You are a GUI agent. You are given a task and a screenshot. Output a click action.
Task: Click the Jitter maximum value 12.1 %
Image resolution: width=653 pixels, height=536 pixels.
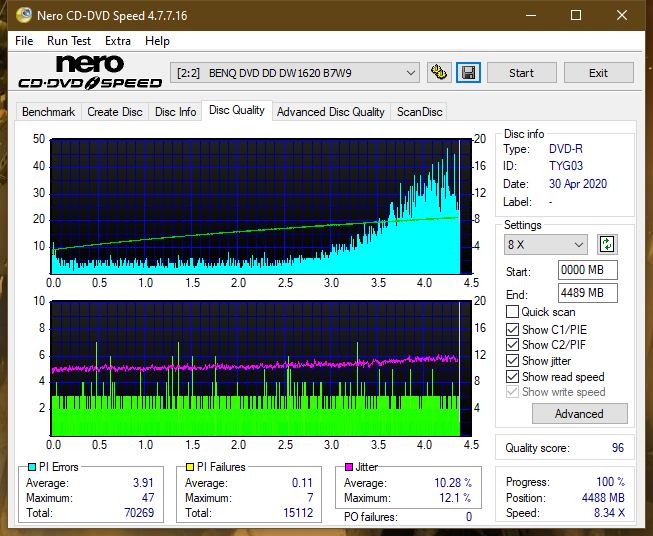coord(456,498)
